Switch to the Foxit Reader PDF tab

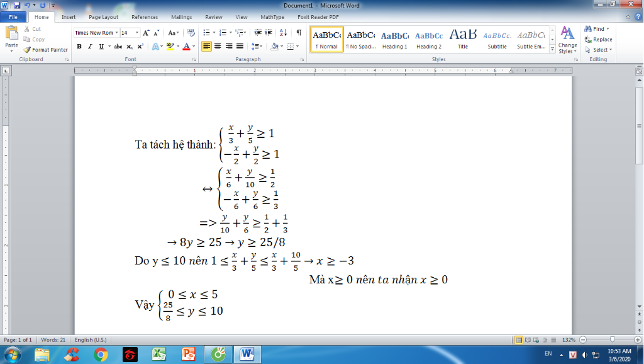tap(318, 17)
